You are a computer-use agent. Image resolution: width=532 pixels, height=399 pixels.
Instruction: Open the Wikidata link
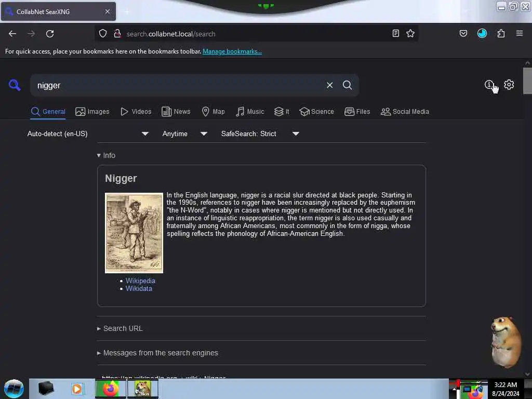[x=139, y=289]
